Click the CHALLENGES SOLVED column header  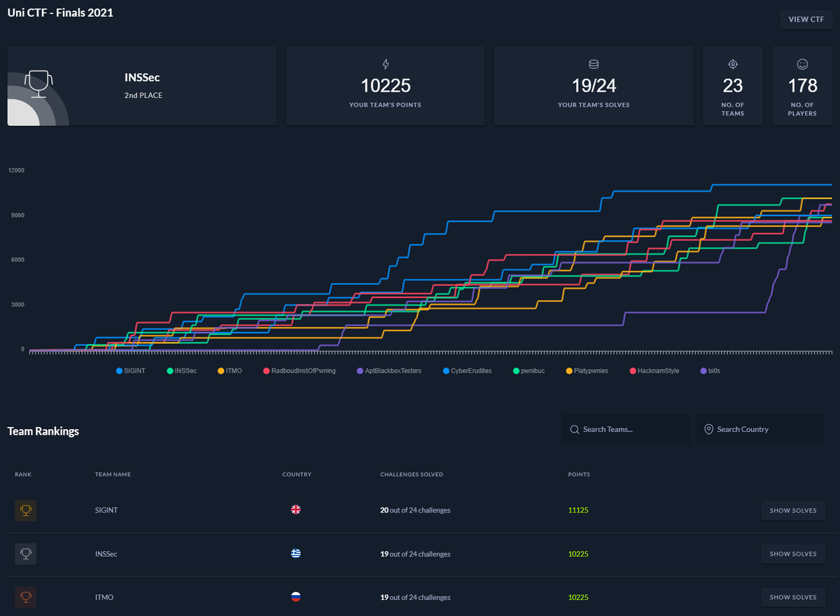412,475
